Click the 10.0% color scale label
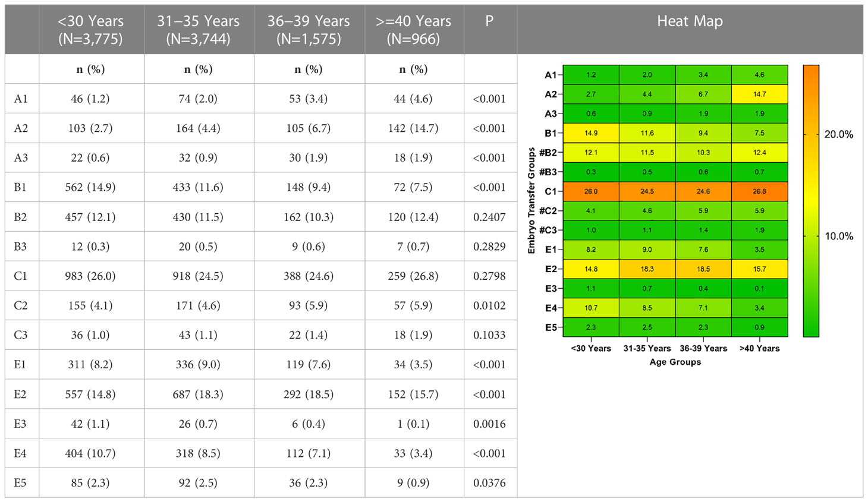This screenshot has height=502, width=868. click(x=838, y=236)
